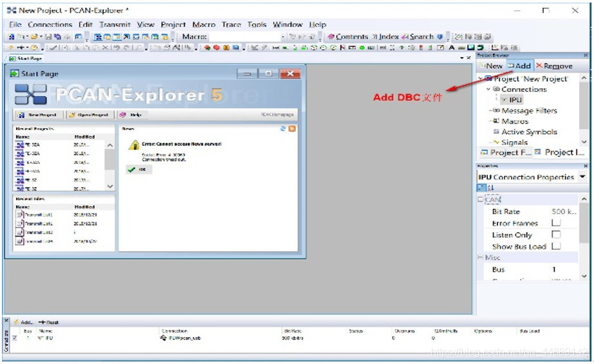Click the pcan_usb connection icon in Connections list
The width and height of the screenshot is (594, 364).
pos(163,338)
